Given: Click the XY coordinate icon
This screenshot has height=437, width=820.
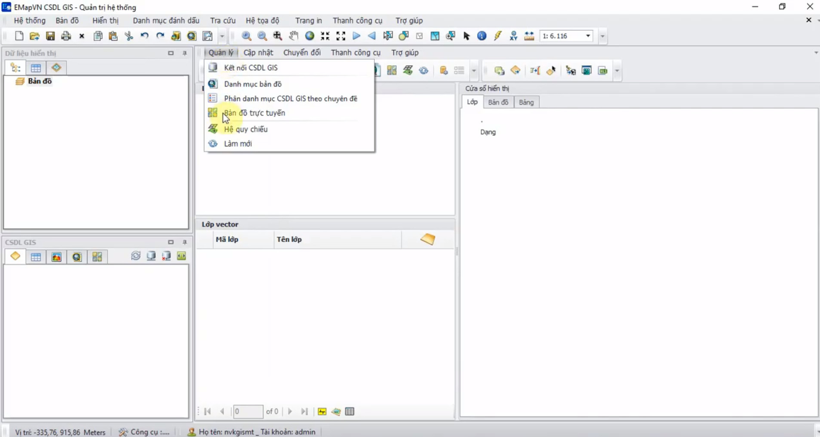Looking at the screenshot, I should [x=514, y=36].
